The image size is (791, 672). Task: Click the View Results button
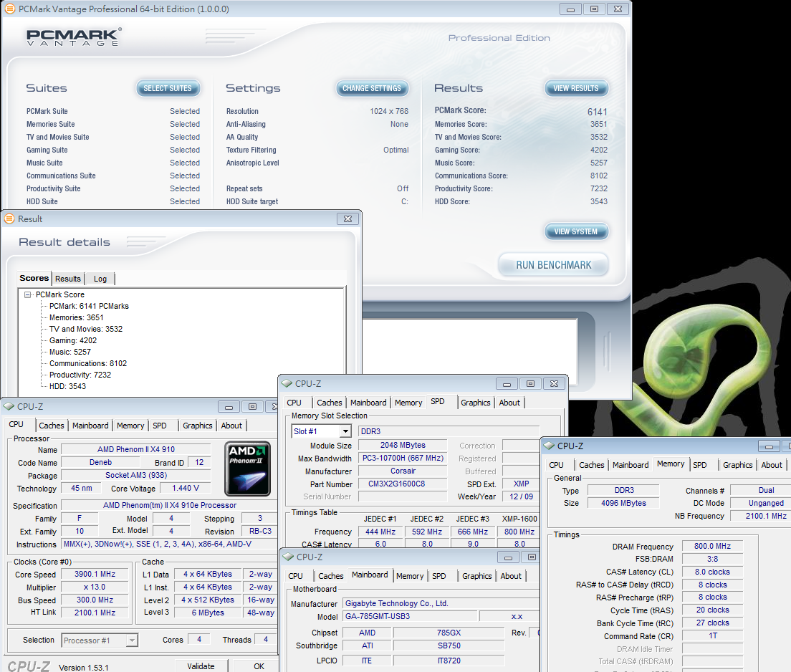(576, 88)
